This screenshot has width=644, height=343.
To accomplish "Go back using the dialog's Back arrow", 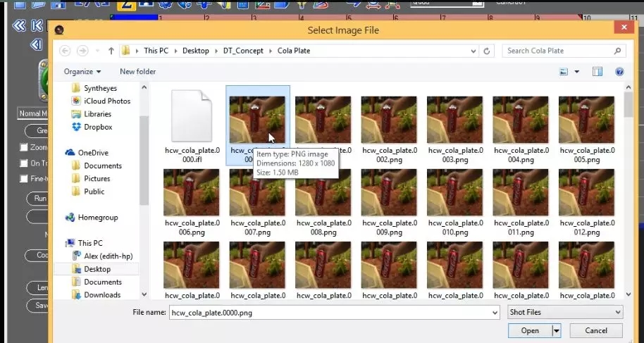I will pos(65,51).
